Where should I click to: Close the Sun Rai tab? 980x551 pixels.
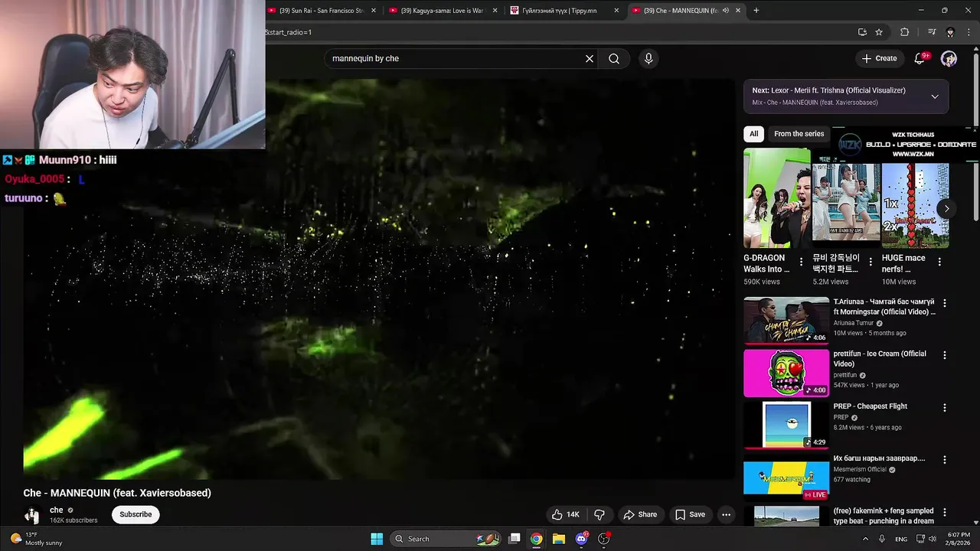374,11
